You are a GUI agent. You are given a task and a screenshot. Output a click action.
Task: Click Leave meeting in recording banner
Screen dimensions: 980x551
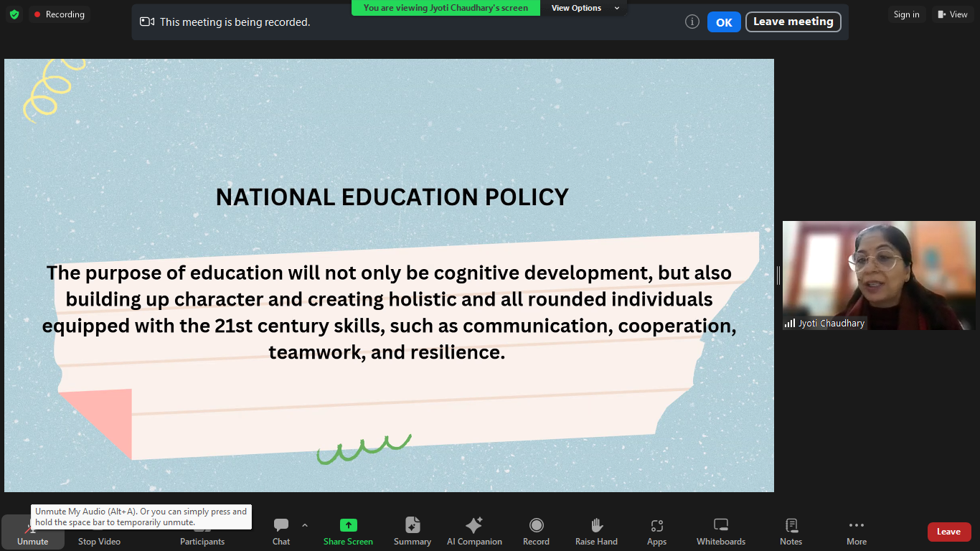click(x=793, y=22)
